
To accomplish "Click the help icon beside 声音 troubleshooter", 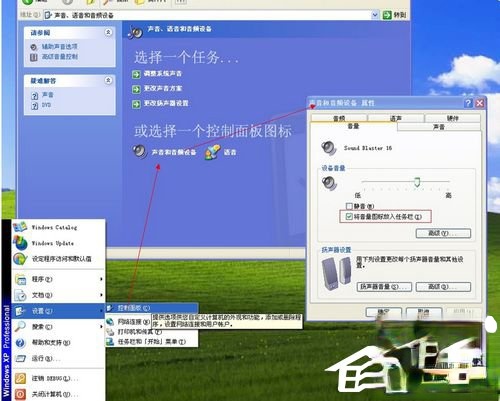I will click(x=34, y=96).
